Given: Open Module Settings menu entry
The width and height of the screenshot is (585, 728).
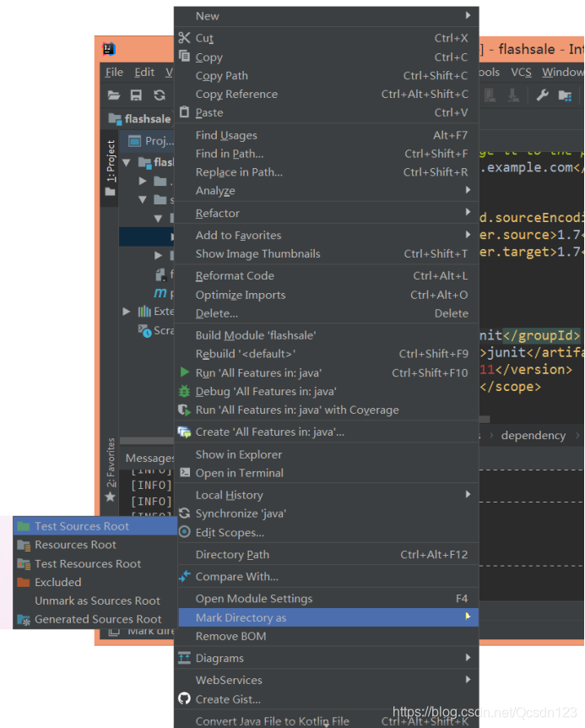Looking at the screenshot, I should (x=327, y=599).
